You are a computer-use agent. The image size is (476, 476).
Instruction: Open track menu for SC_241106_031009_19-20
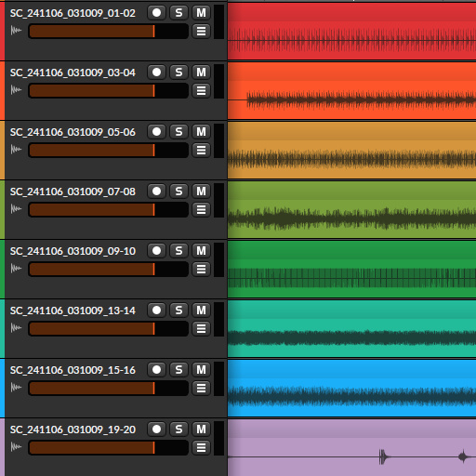point(201,447)
